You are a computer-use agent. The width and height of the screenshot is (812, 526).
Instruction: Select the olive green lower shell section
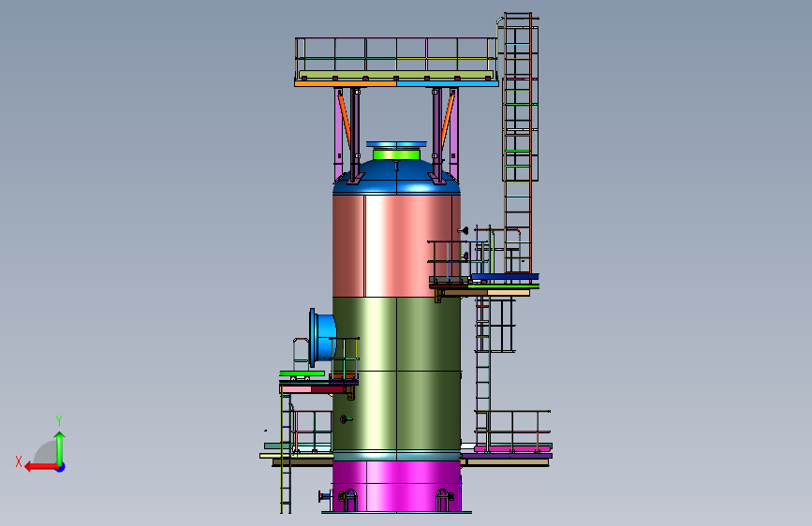click(397, 373)
